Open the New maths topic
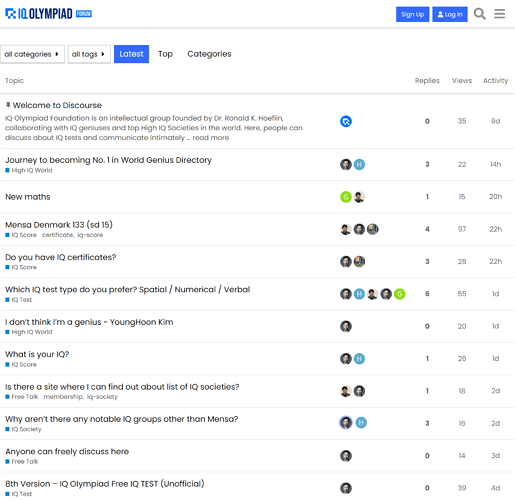The width and height of the screenshot is (515, 500). [x=28, y=197]
